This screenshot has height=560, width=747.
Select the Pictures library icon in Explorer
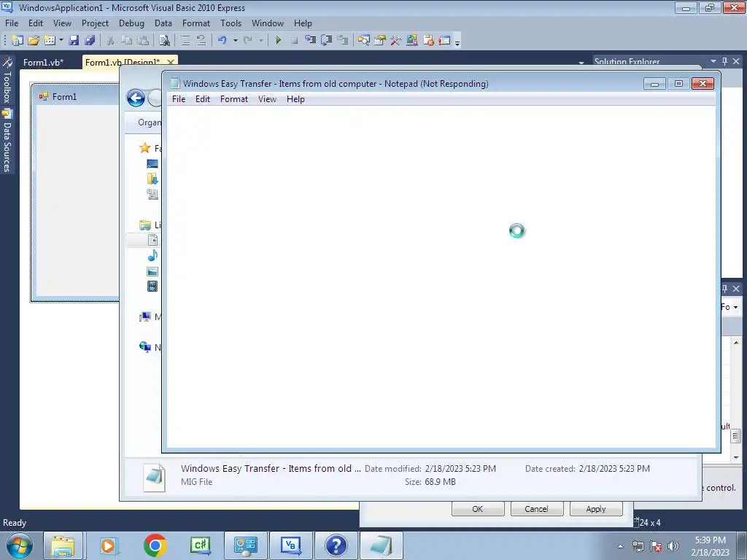pos(152,271)
